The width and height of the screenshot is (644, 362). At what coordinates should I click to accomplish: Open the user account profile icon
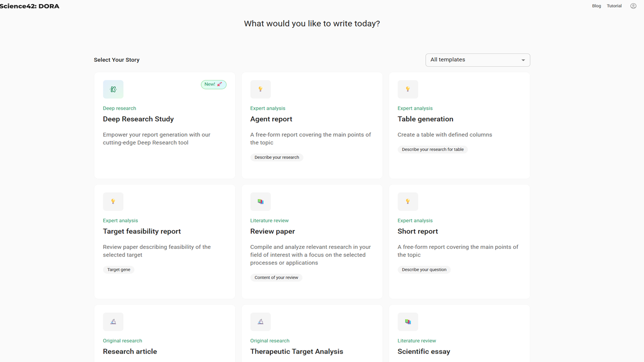(x=633, y=6)
